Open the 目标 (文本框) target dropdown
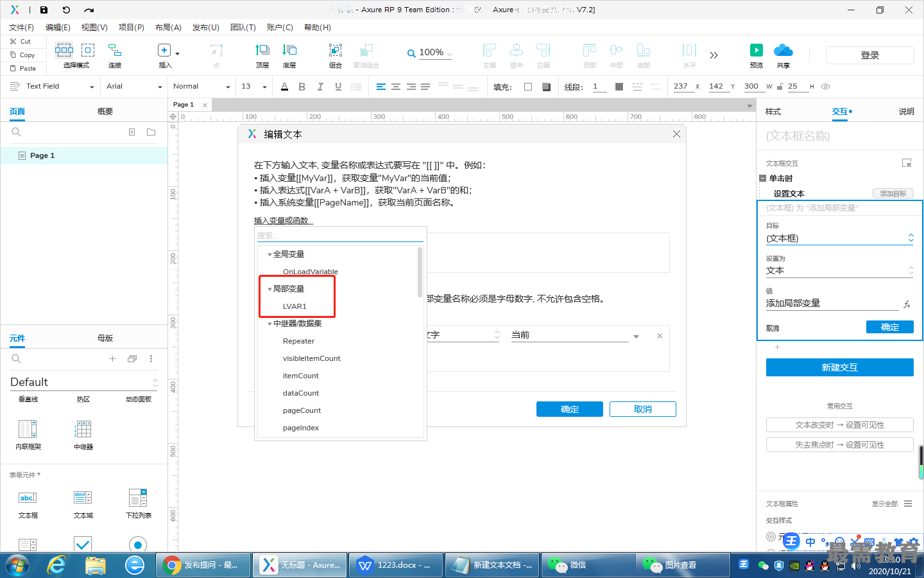 click(x=839, y=238)
